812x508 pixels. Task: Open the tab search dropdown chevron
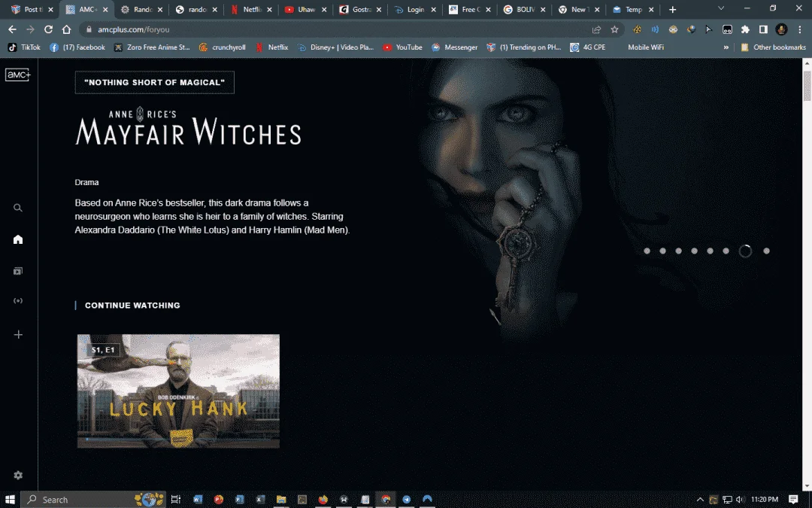(721, 8)
